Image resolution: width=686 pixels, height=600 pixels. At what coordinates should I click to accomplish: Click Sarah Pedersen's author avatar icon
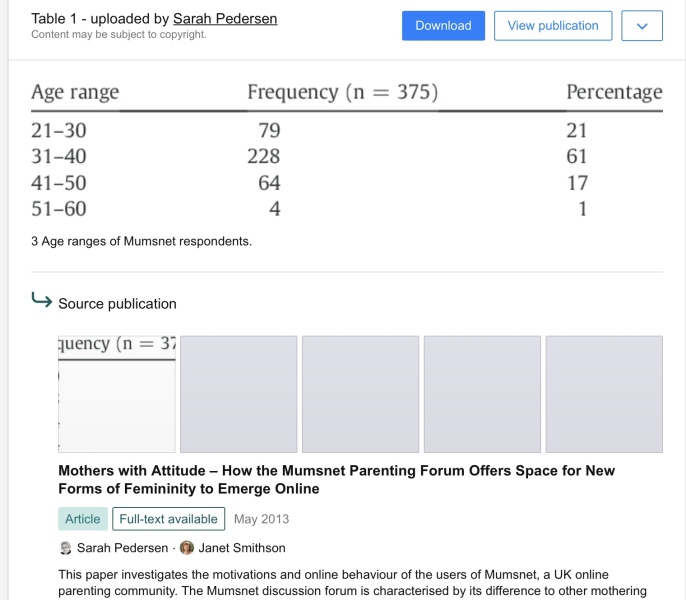tap(66, 548)
